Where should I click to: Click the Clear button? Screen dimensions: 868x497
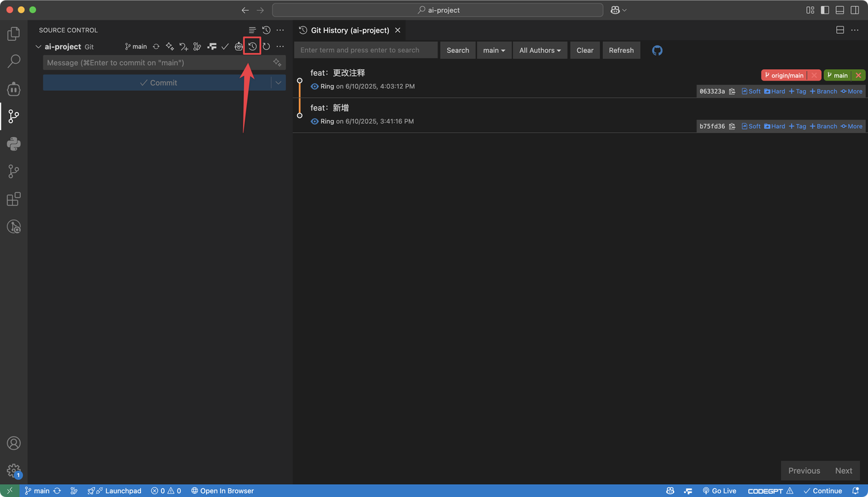pos(585,50)
